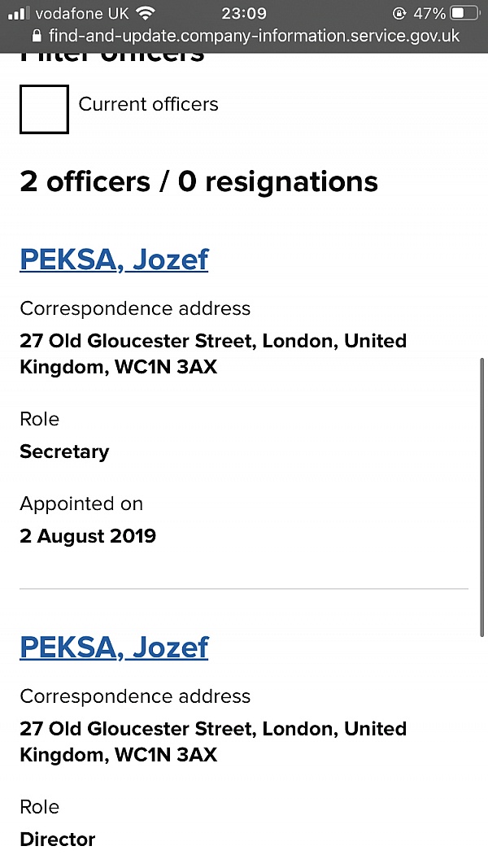Tick the Current officers checkbox
The width and height of the screenshot is (488, 868).
[x=44, y=109]
